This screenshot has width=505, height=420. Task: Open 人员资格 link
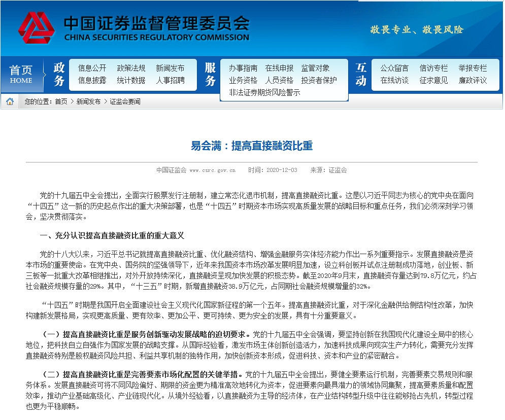tap(279, 80)
